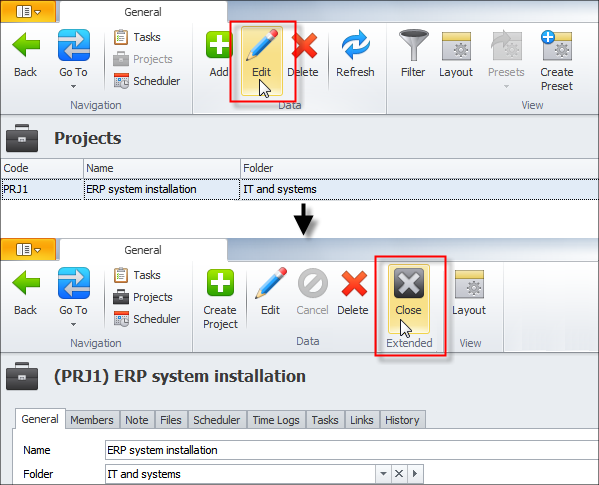The image size is (599, 485).
Task: Switch to the Members tab
Action: coord(92,420)
